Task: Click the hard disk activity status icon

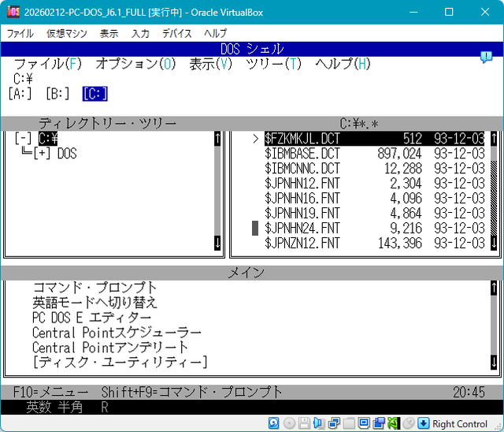Action: click(276, 424)
